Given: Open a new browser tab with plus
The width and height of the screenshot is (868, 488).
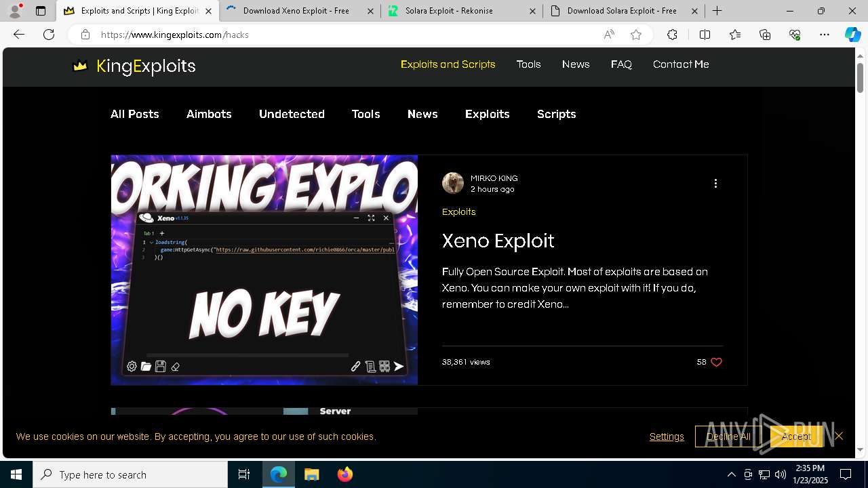Looking at the screenshot, I should [717, 11].
